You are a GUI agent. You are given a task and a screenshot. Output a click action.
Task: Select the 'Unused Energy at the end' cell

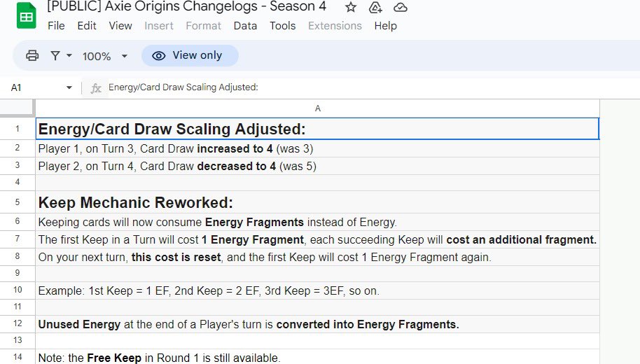[318, 324]
